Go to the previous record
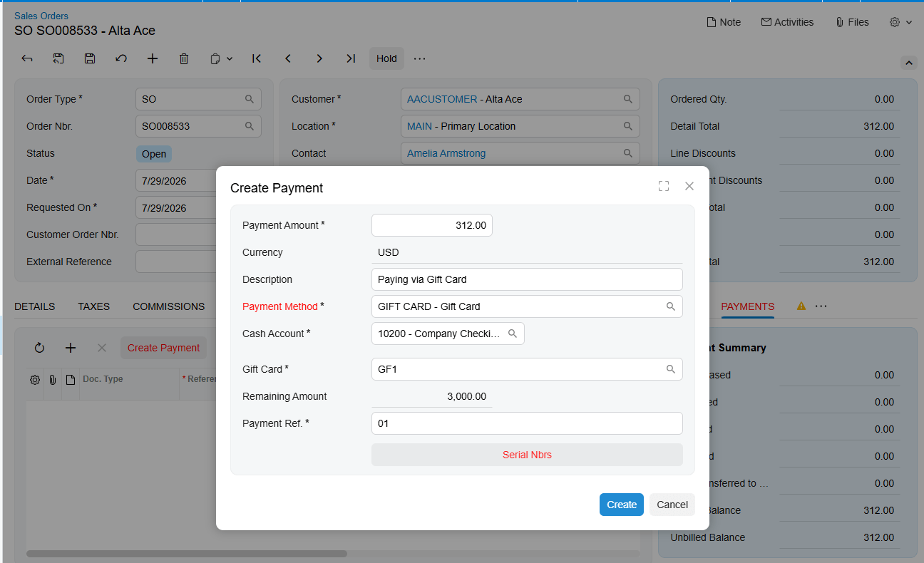 click(x=288, y=59)
